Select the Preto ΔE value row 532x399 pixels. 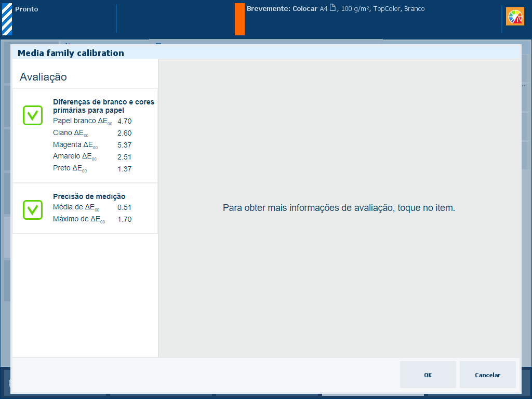(x=92, y=169)
